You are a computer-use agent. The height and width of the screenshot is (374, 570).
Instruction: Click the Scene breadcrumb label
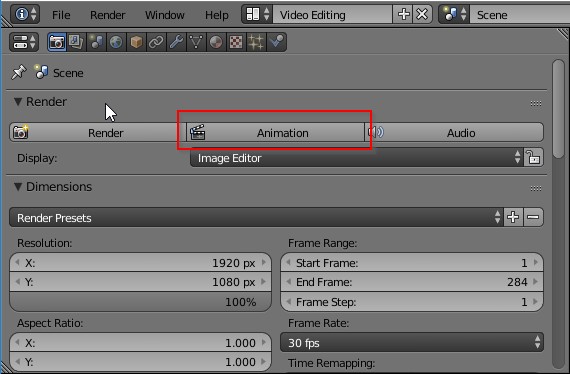pos(68,73)
